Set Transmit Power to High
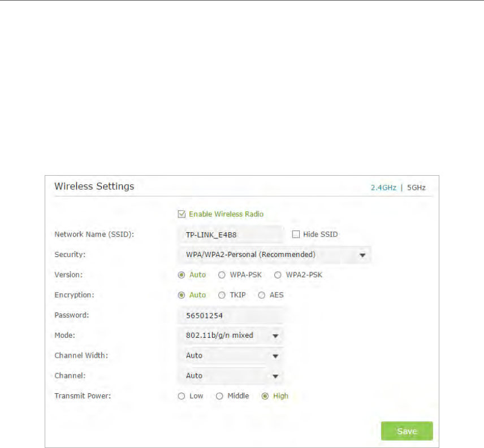Screen dimensions: 484x448 click(x=265, y=396)
